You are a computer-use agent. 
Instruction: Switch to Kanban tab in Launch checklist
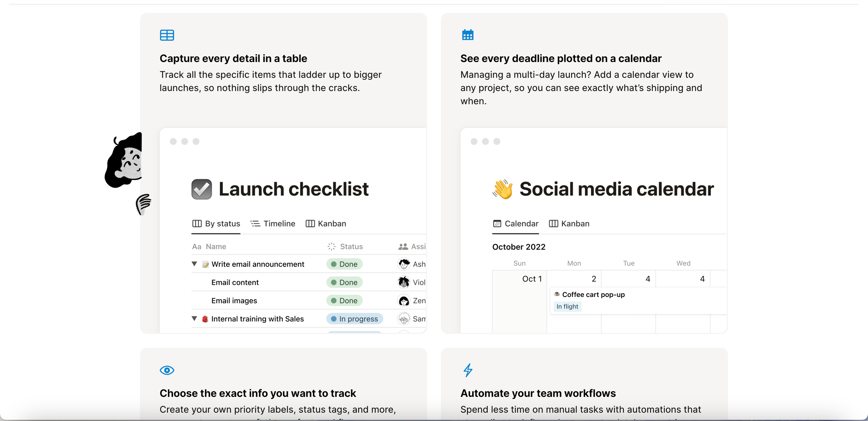click(x=325, y=223)
